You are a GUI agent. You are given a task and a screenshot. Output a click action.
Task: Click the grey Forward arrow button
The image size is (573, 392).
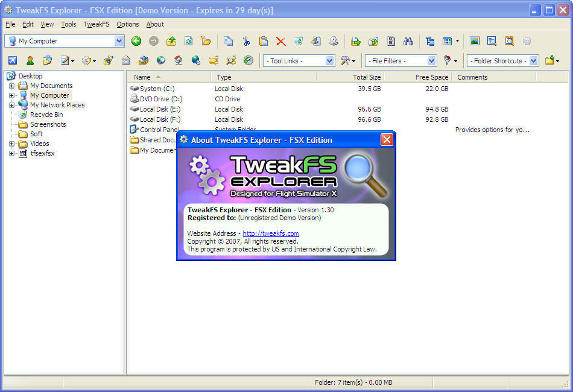(154, 41)
